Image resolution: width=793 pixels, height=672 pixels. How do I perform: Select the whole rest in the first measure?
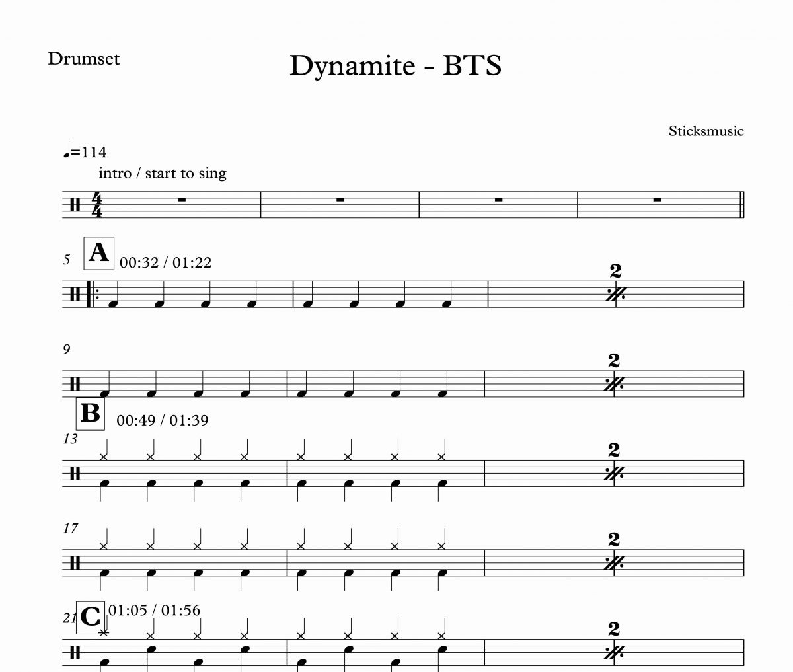tap(181, 198)
